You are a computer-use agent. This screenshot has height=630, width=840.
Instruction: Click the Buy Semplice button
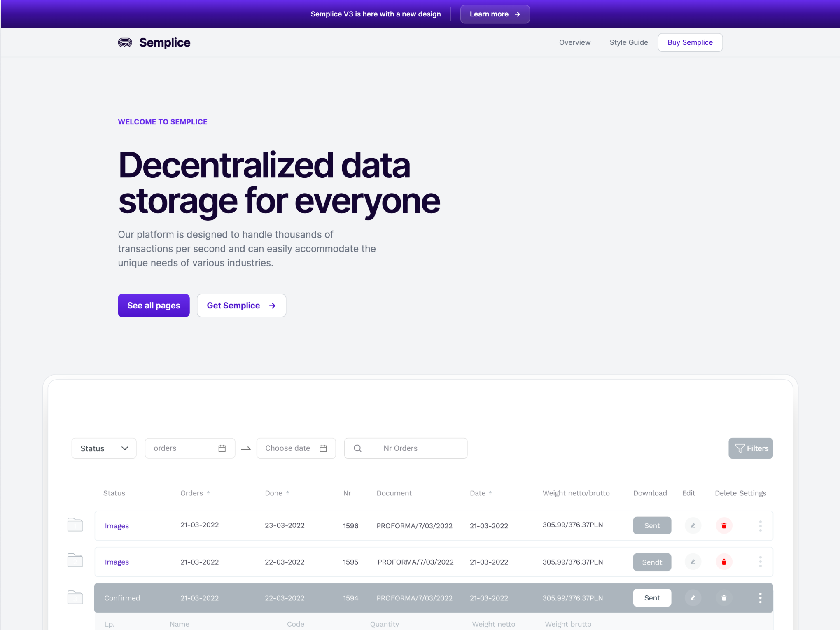pyautogui.click(x=690, y=42)
